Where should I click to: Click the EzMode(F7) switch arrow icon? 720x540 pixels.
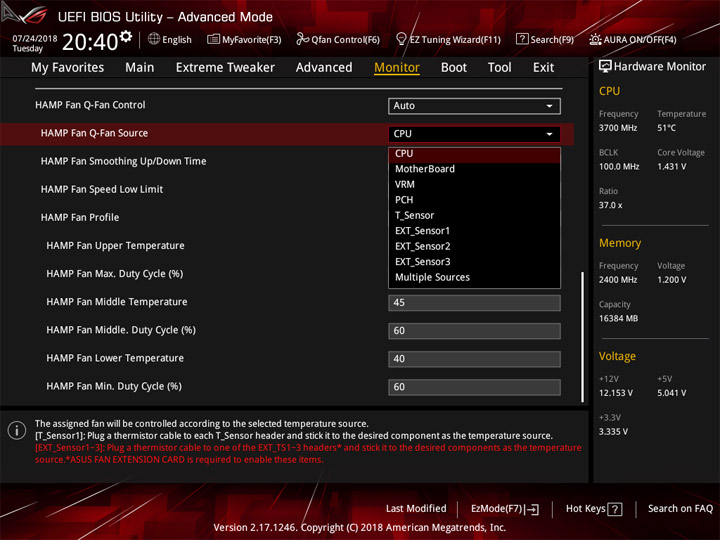point(532,509)
